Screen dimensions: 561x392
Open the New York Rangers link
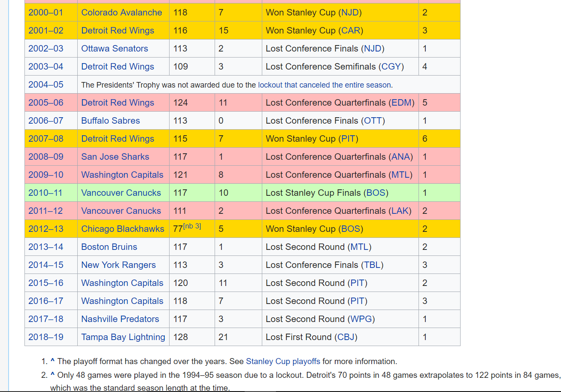pyautogui.click(x=118, y=265)
